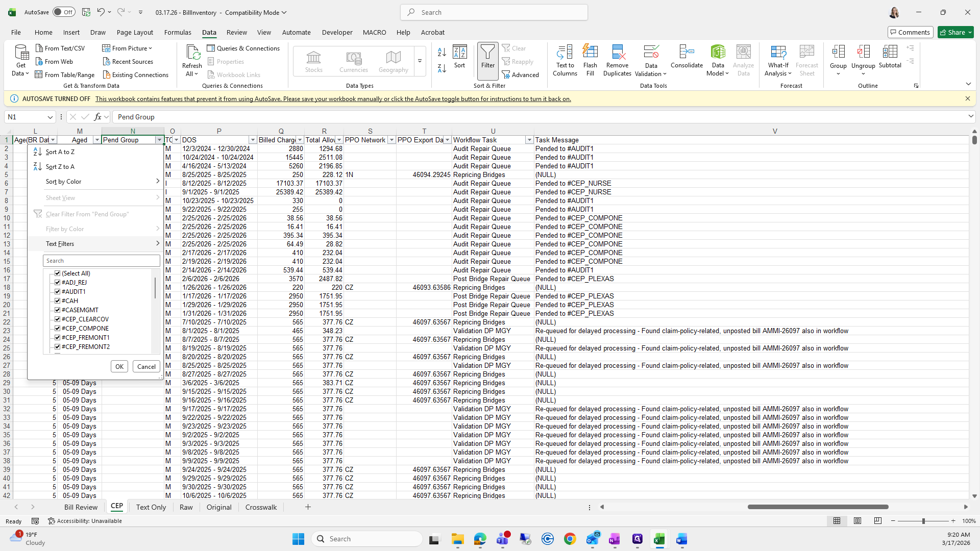Open Excel from the Windows taskbar

(x=659, y=539)
